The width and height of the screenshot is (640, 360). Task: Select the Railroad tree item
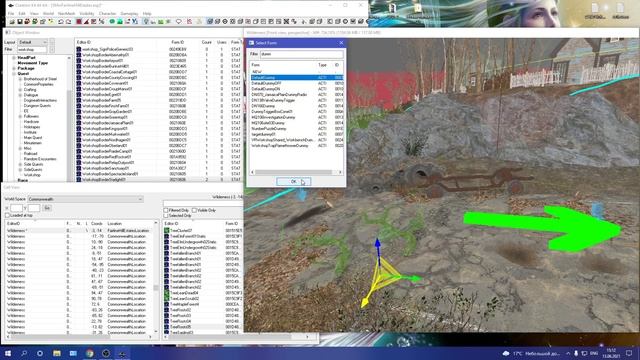pyautogui.click(x=31, y=153)
